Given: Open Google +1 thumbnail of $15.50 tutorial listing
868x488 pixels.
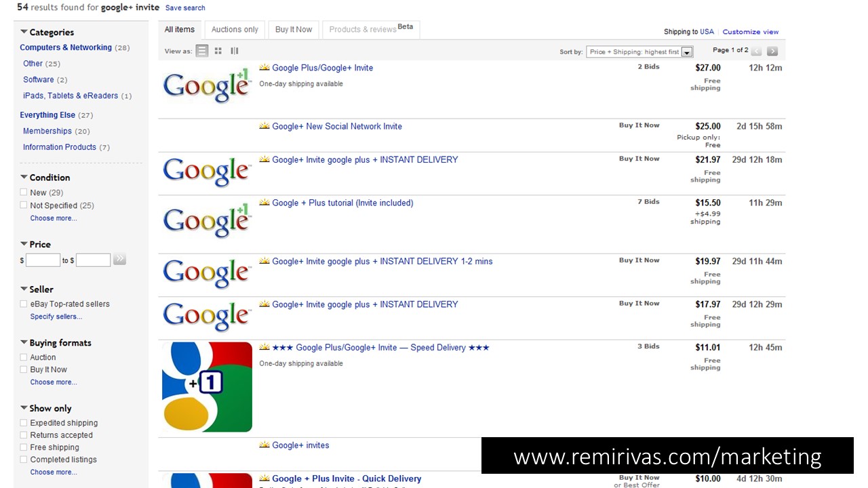Looking at the screenshot, I should tap(207, 220).
